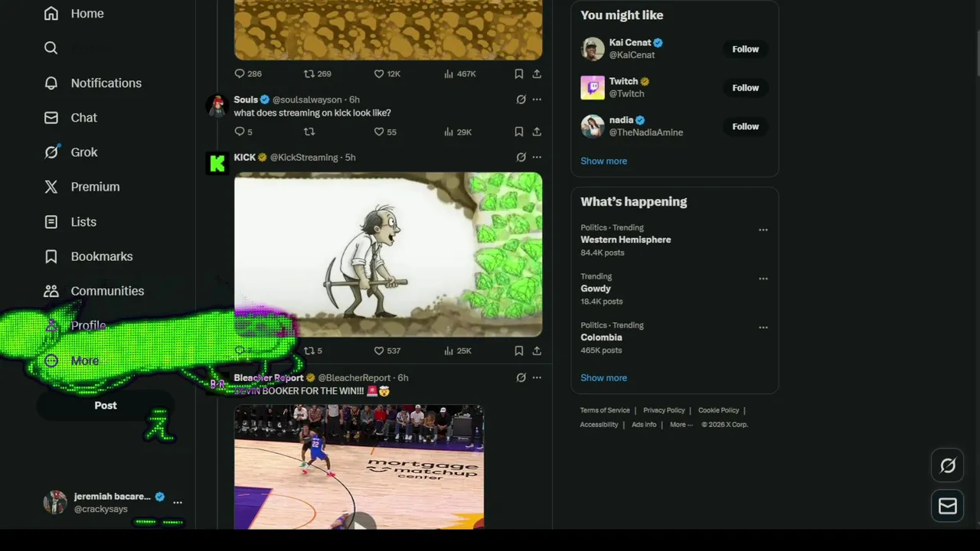Follow Twitch
The width and height of the screenshot is (980, 551).
pos(745,88)
